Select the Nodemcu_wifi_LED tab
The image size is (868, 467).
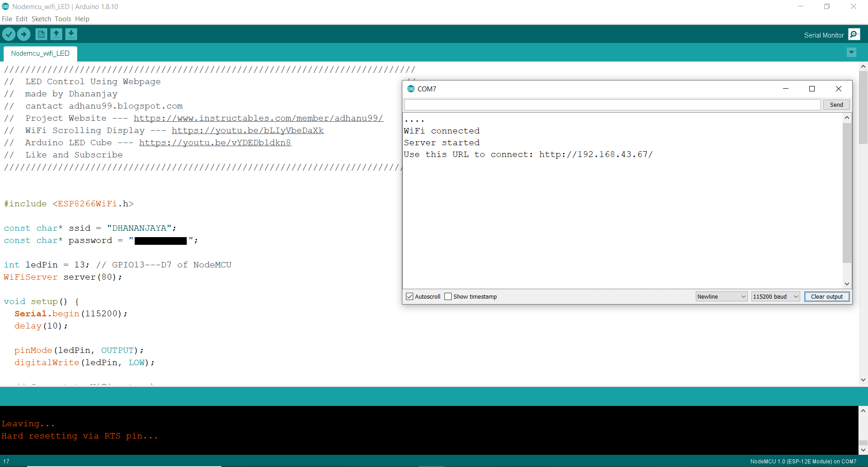click(x=40, y=53)
